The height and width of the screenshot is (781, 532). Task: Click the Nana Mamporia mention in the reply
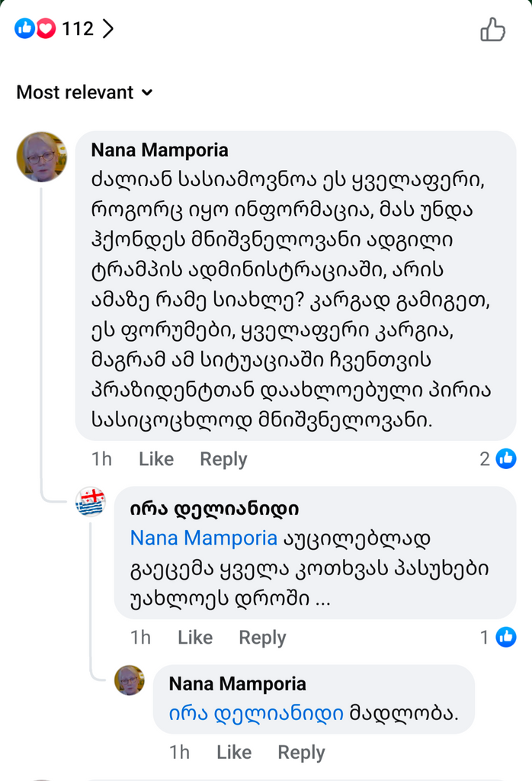(x=204, y=538)
